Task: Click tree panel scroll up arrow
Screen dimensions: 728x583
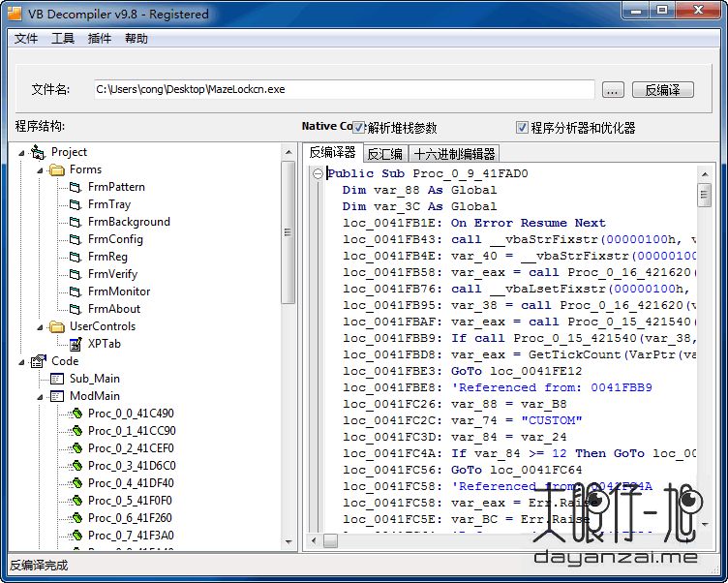Action: click(x=288, y=152)
